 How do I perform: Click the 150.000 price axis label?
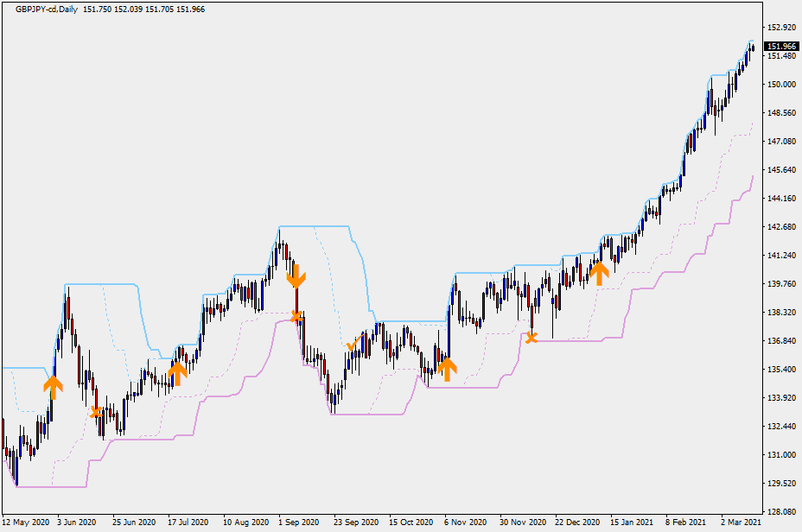pyautogui.click(x=780, y=85)
